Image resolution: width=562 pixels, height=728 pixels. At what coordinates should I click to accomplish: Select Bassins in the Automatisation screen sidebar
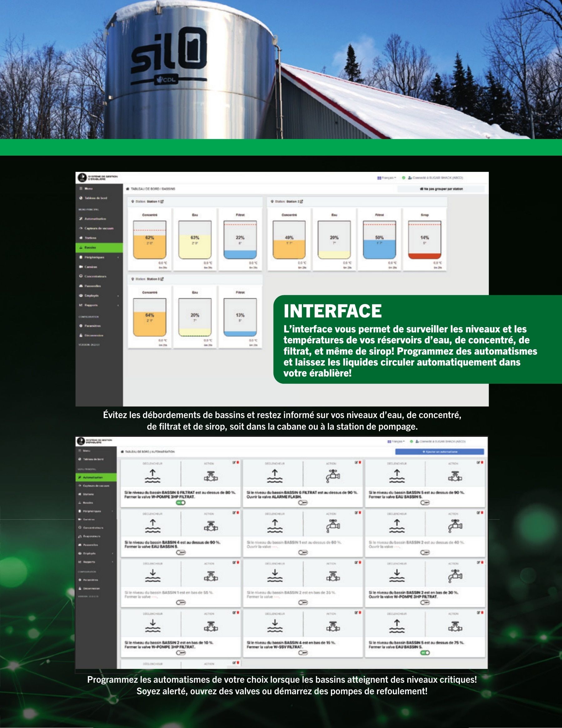(96, 502)
